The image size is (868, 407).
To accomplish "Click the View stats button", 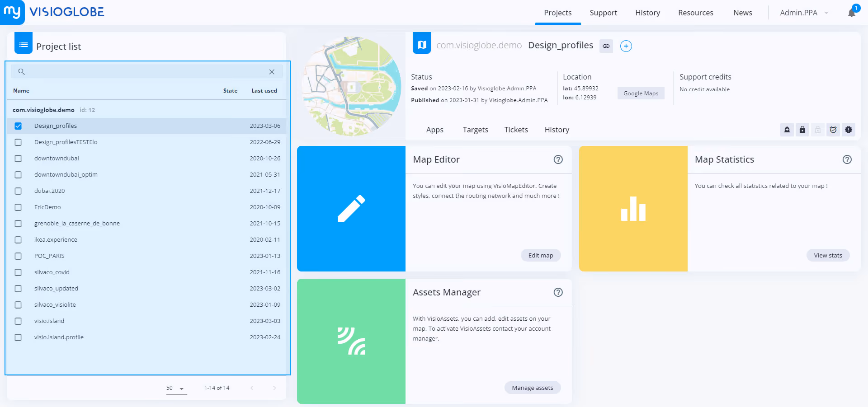I will pos(828,255).
